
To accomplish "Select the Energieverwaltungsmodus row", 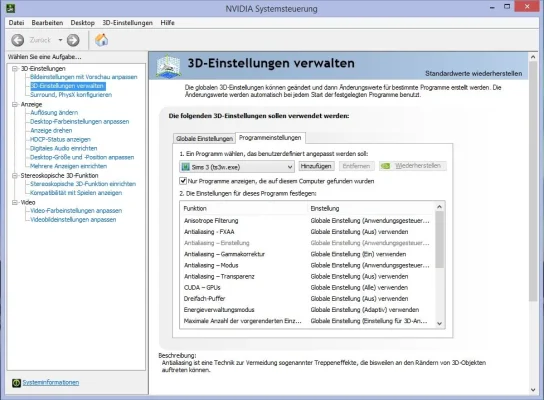I will coord(307,310).
